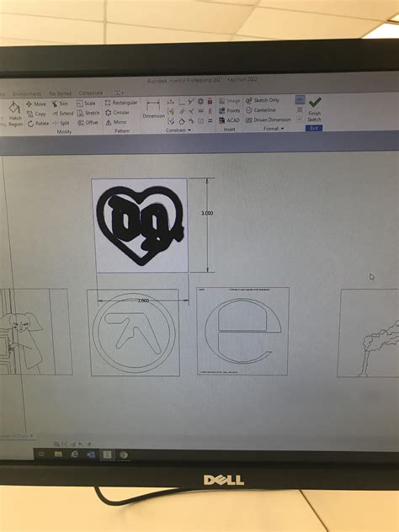
Task: Open Task View on taskbar
Action: pyautogui.click(x=42, y=454)
